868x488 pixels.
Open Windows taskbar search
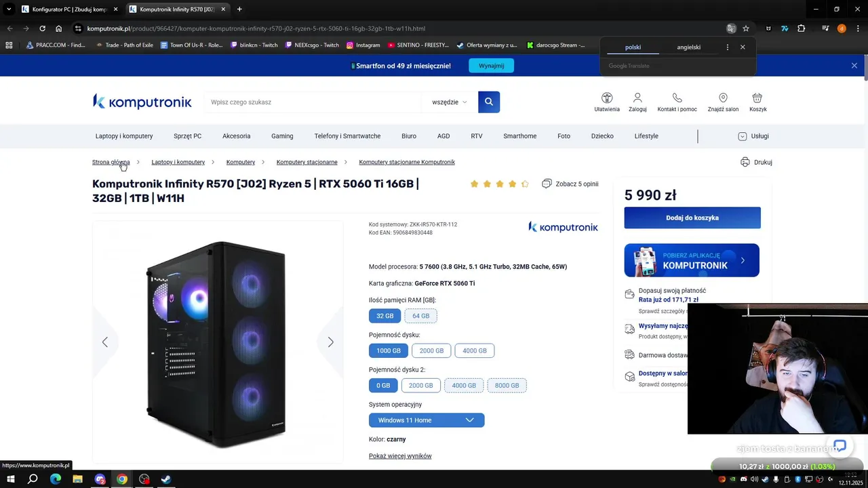33,479
